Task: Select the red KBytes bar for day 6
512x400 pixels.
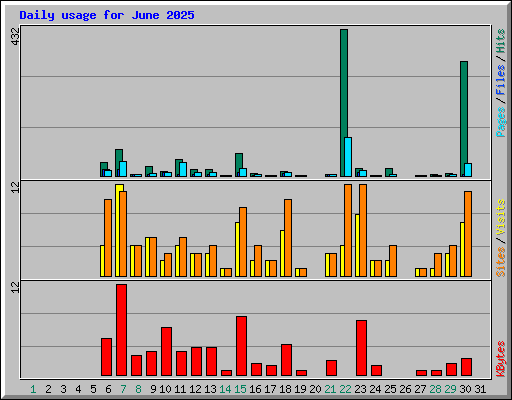Action: pyautogui.click(x=106, y=357)
